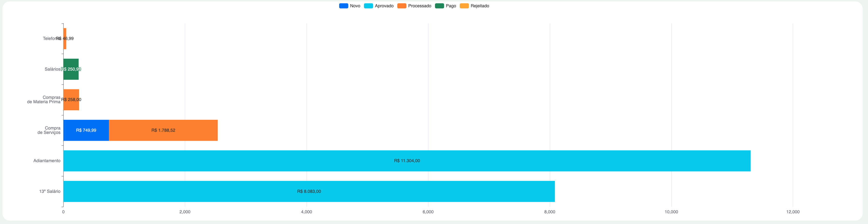The width and height of the screenshot is (868, 224).
Task: Click the 10,000 x-axis tick label
Action: (671, 212)
